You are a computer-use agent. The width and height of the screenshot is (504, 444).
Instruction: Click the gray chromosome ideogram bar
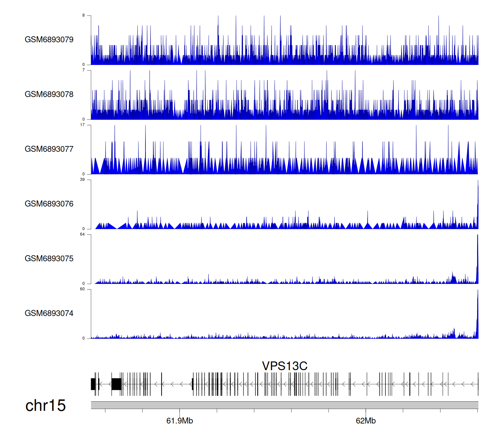click(x=284, y=405)
